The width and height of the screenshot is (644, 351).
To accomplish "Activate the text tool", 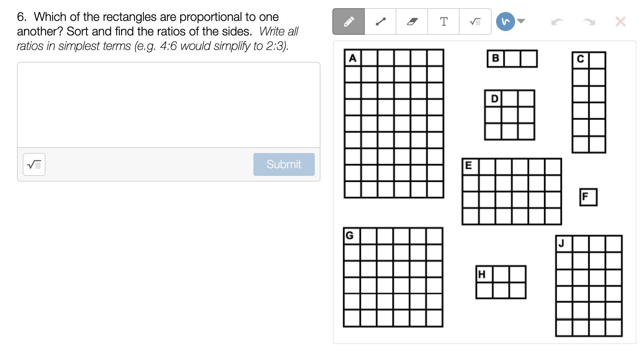I will click(x=443, y=22).
